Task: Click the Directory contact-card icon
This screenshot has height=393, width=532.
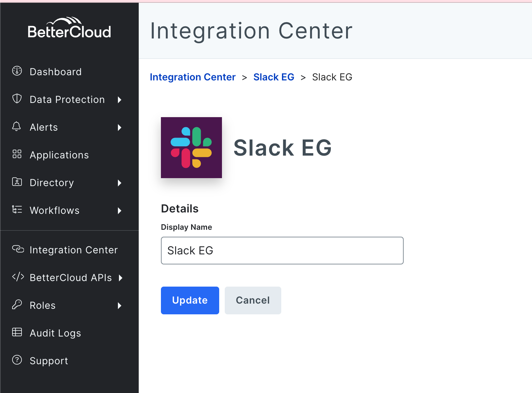Action: (17, 182)
